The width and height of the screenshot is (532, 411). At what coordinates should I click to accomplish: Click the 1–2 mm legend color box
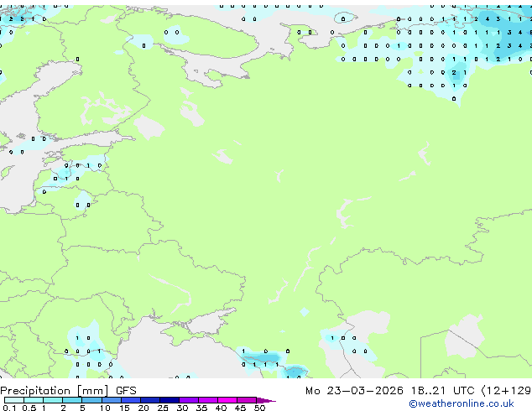53,400
